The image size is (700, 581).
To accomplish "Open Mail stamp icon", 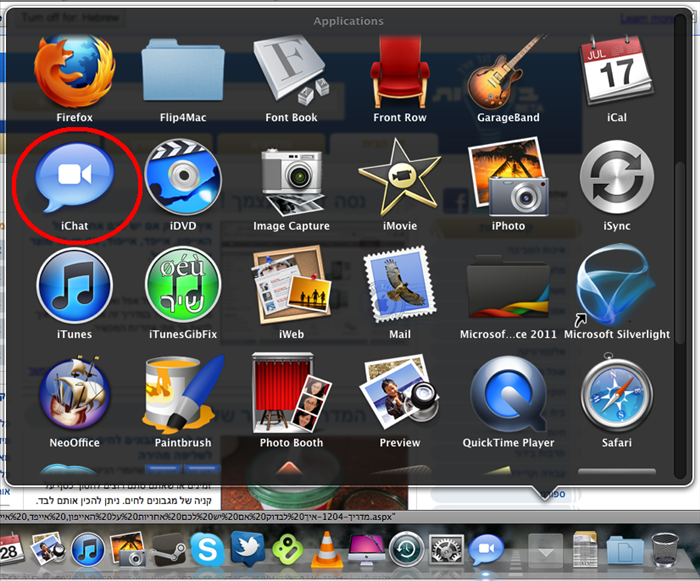I will [x=400, y=285].
